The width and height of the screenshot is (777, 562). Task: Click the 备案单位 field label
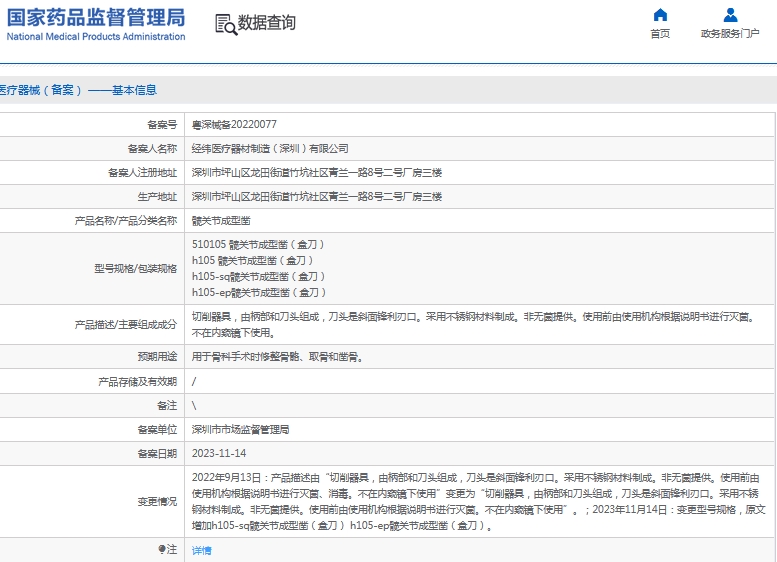(157, 430)
